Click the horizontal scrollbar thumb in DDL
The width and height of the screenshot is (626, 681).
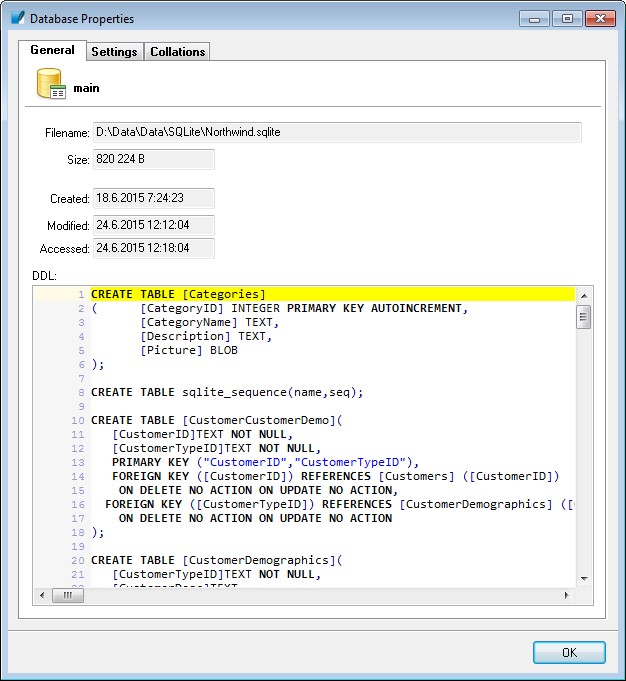coord(67,595)
